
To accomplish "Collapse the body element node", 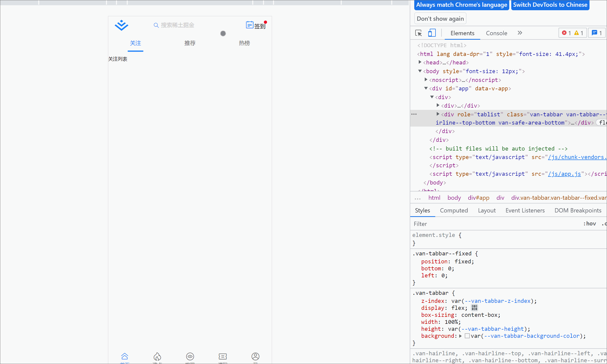I will pyautogui.click(x=420, y=71).
